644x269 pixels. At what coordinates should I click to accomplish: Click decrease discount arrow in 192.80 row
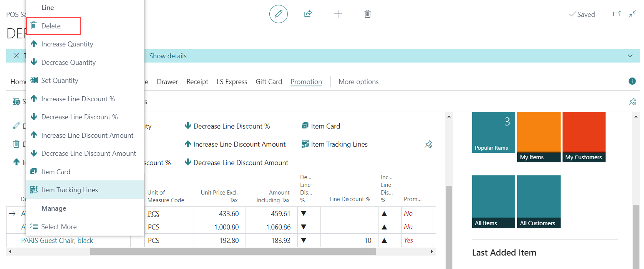(x=304, y=240)
